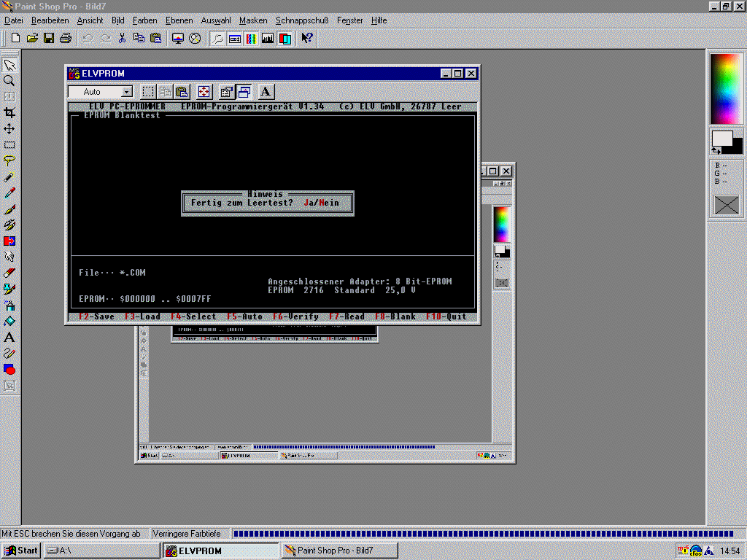Open context help with the arrow-question icon
Screen dimensions: 747x560
point(307,38)
